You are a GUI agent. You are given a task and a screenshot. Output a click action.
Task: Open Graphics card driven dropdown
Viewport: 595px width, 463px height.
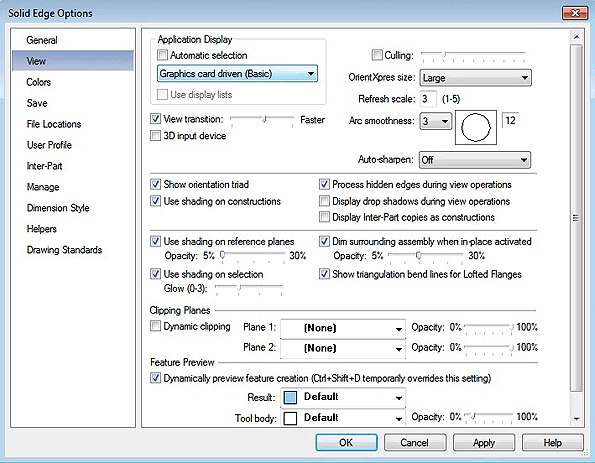237,74
